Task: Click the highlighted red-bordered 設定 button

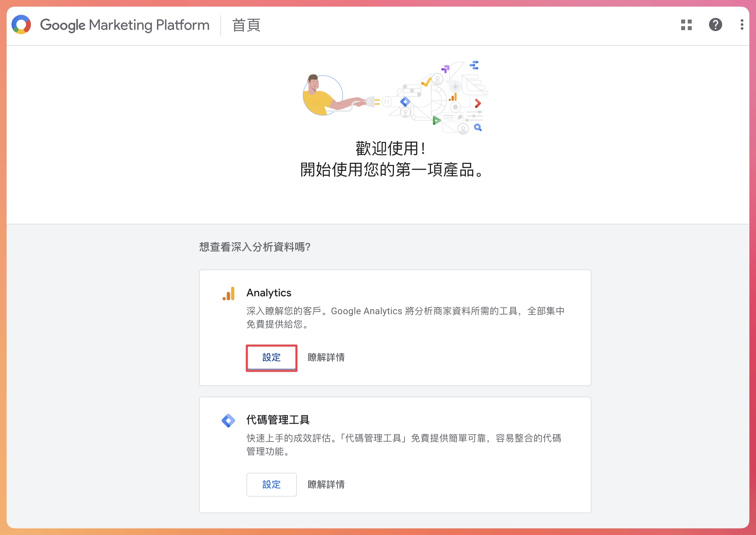Action: point(271,358)
